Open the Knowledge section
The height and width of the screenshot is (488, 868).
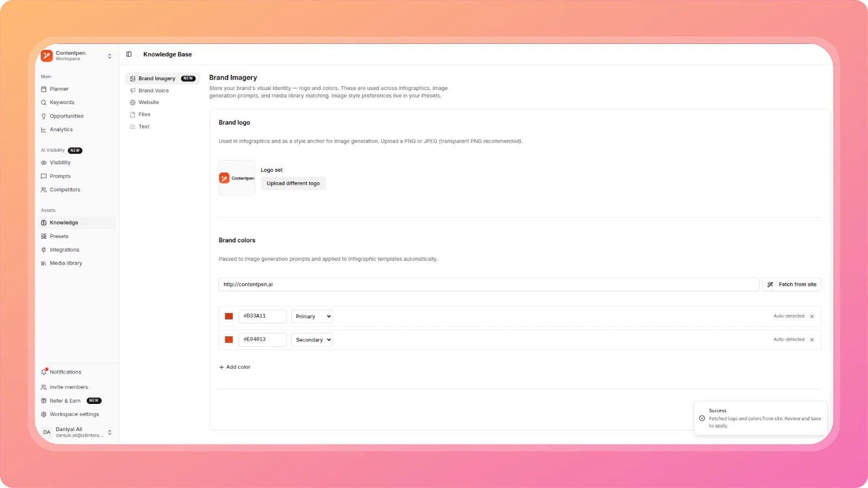(x=78, y=223)
